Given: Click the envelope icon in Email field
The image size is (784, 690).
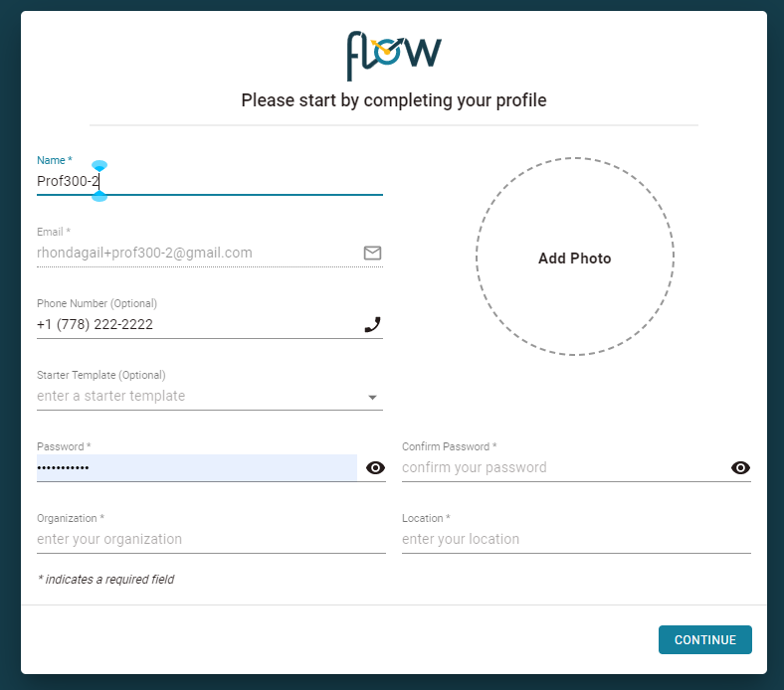Looking at the screenshot, I should tap(372, 253).
